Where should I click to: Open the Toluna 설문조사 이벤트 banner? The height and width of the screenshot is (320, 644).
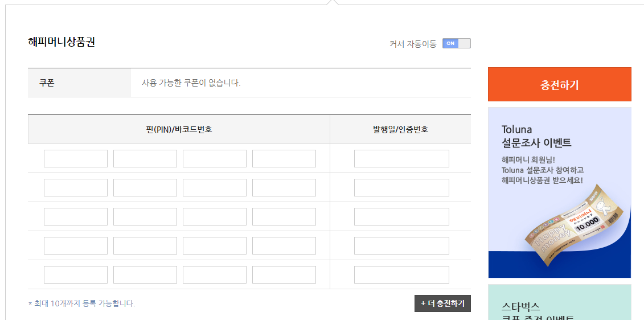point(559,192)
